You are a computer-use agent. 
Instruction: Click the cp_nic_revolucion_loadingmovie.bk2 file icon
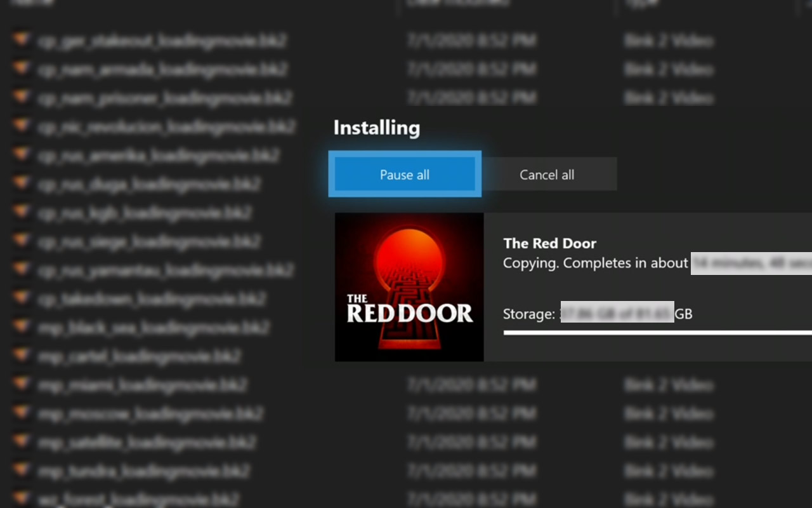tap(22, 126)
